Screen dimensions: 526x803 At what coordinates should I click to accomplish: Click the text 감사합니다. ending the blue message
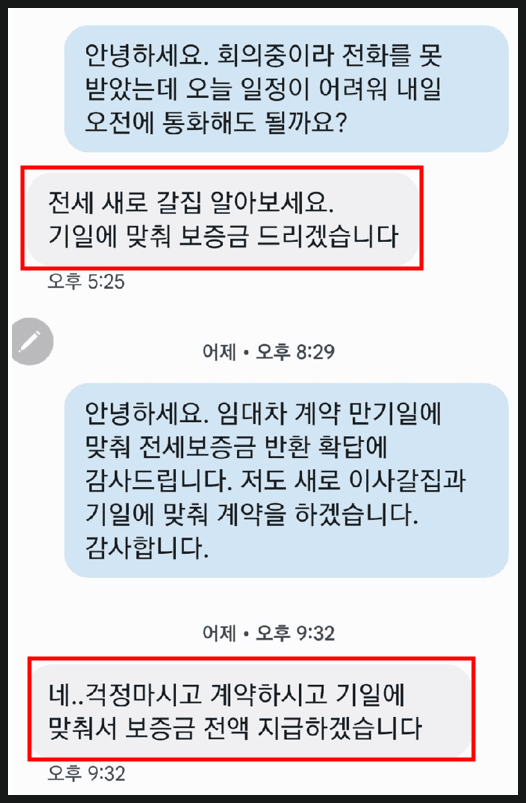click(147, 547)
